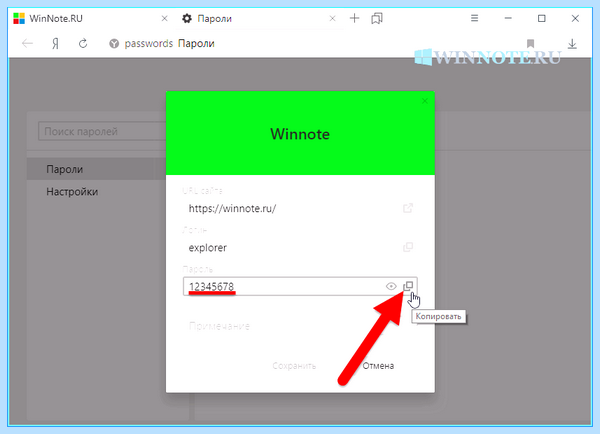The width and height of the screenshot is (600, 434).
Task: Reload the page
Action: pos(83,44)
